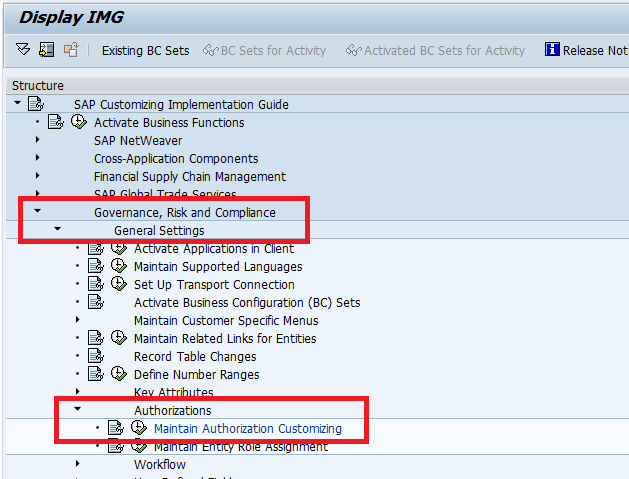Select Record Table Changes text
The image size is (629, 479).
coord(195,356)
